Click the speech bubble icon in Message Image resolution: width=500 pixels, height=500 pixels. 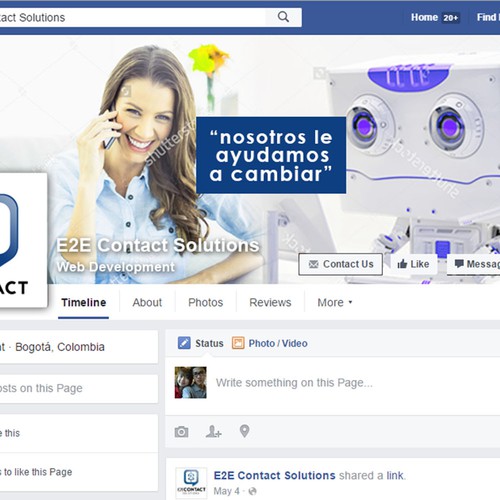point(459,264)
